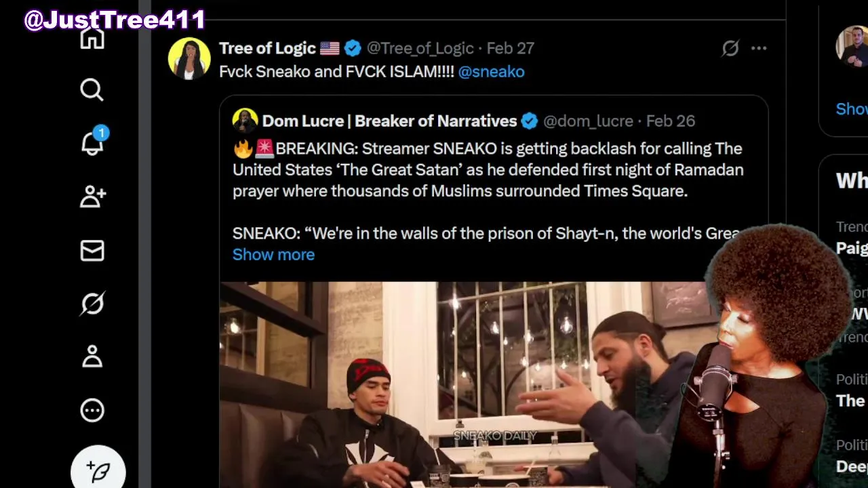Click the Grok icon on tweet header
Image resolution: width=868 pixels, height=488 pixels.
tap(730, 48)
